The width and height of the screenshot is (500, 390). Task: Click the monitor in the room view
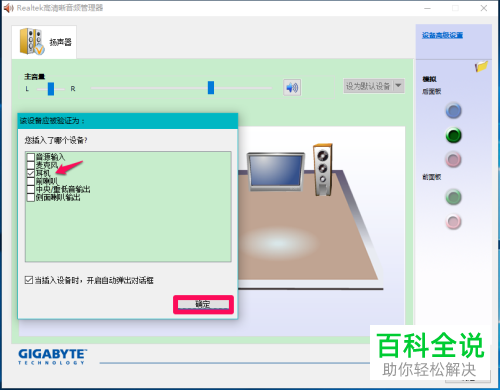(276, 172)
